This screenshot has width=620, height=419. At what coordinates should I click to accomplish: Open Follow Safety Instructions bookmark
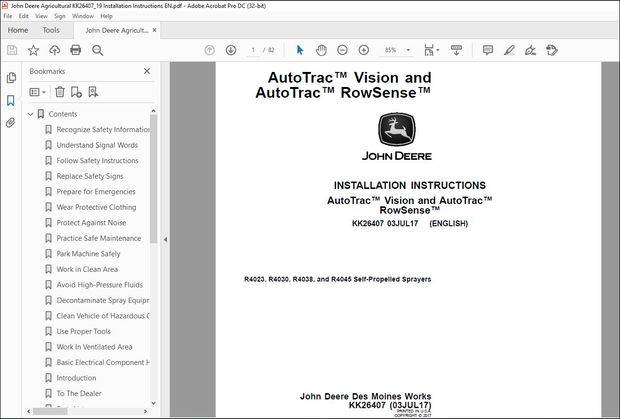coord(97,160)
